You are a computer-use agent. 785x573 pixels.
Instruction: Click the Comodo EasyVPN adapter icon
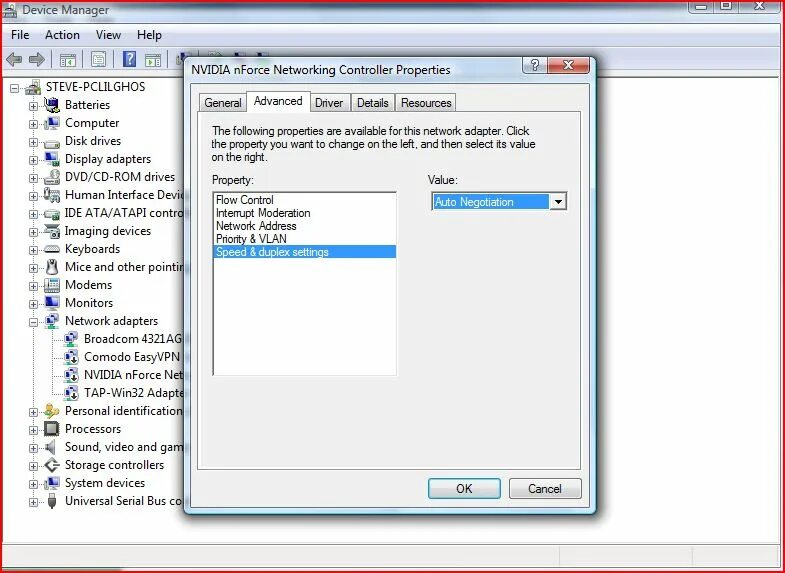(x=71, y=357)
